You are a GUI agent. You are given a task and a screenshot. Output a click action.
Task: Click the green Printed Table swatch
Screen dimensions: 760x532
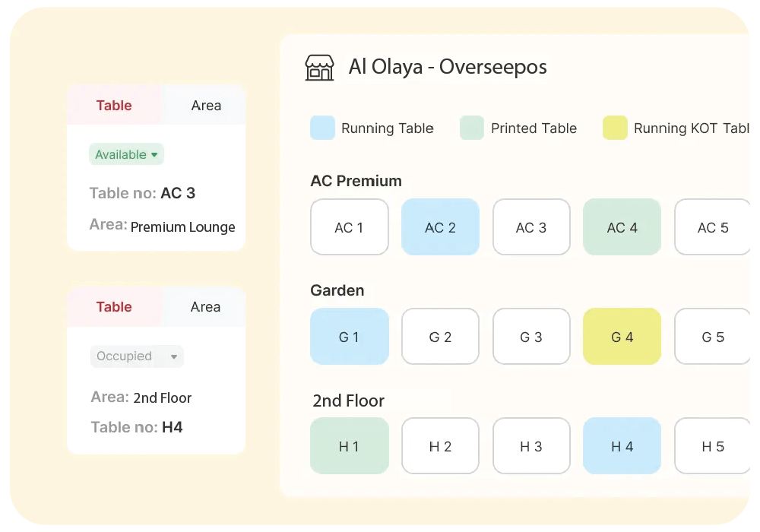(472, 128)
